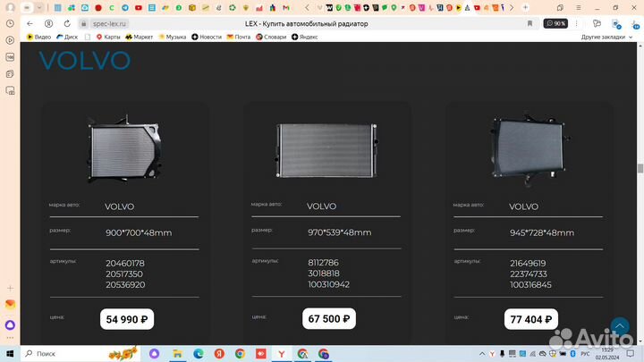Screen dimensions: 644x362
Task: Open the notification center icon
Action: click(631, 354)
